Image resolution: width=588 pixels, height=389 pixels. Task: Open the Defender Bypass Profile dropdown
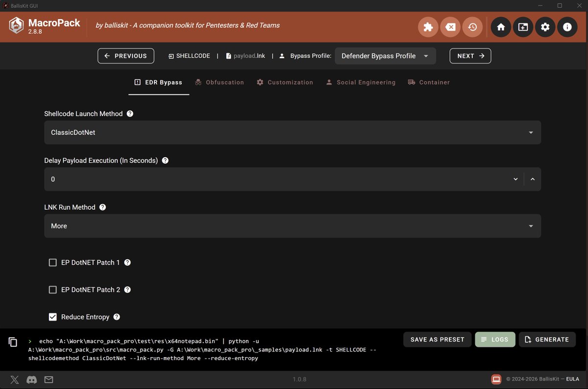pos(386,56)
